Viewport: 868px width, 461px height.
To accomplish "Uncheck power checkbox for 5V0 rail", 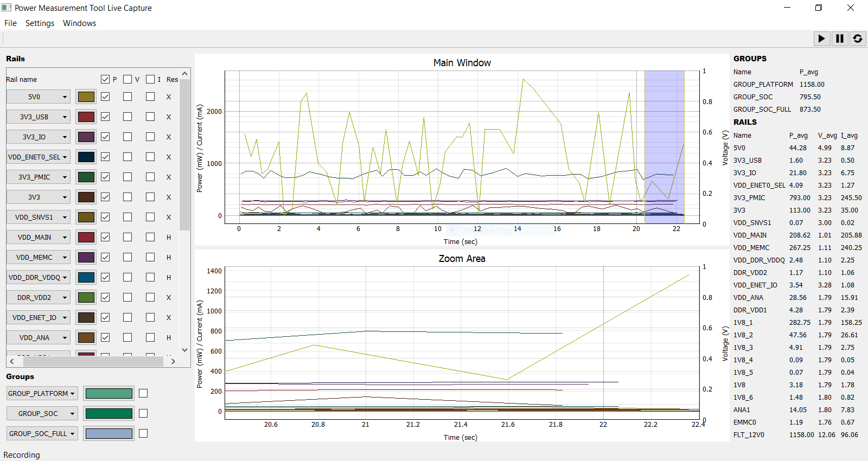I will click(x=105, y=97).
